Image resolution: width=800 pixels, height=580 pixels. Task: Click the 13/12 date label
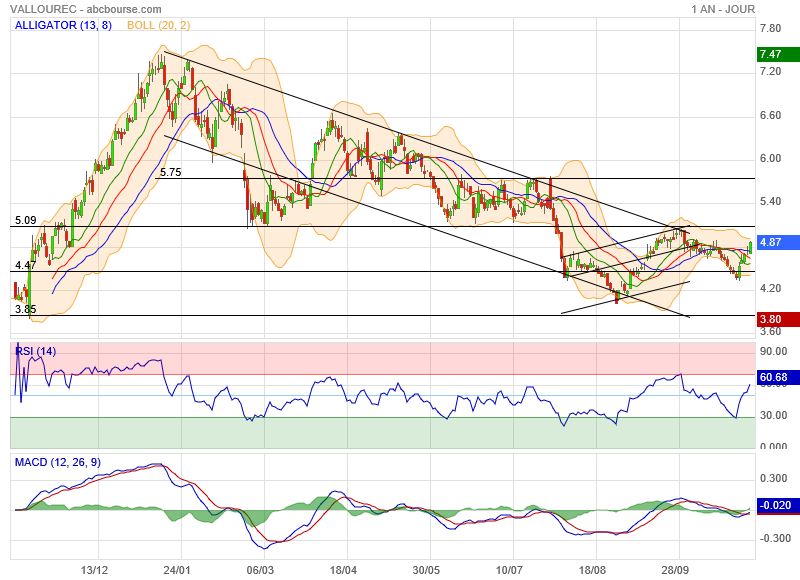pyautogui.click(x=94, y=570)
